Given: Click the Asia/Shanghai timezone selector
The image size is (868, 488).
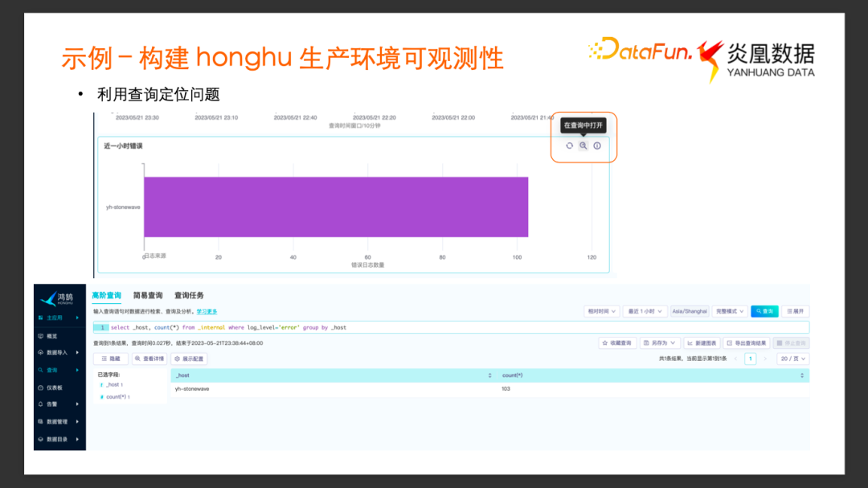Looking at the screenshot, I should pos(690,311).
